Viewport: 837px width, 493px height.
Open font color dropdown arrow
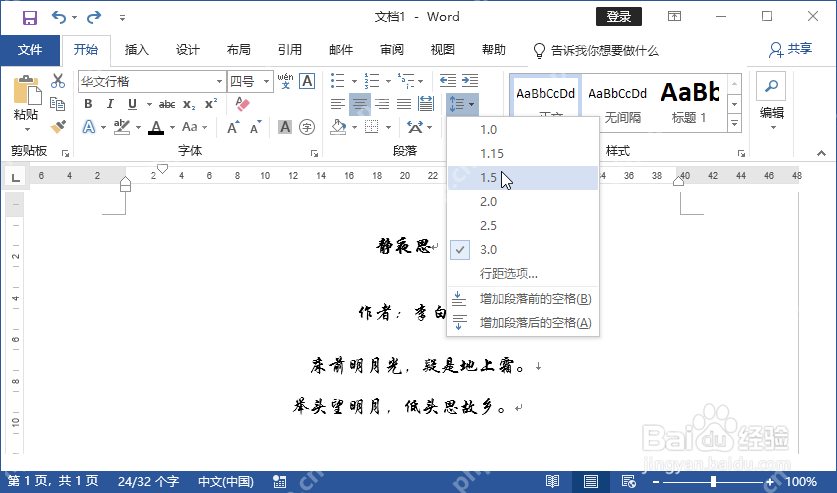[x=172, y=128]
